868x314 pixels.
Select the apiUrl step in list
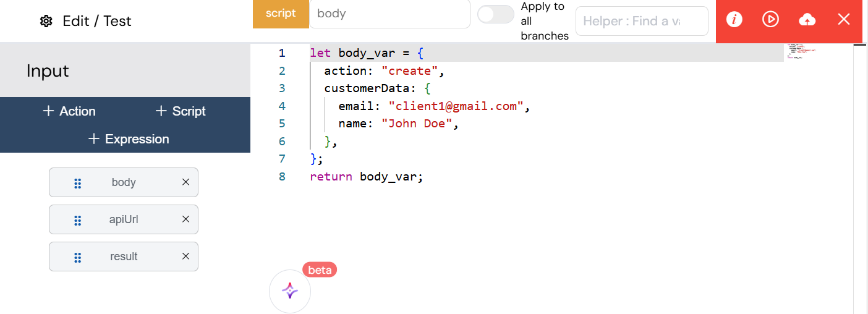coord(124,219)
